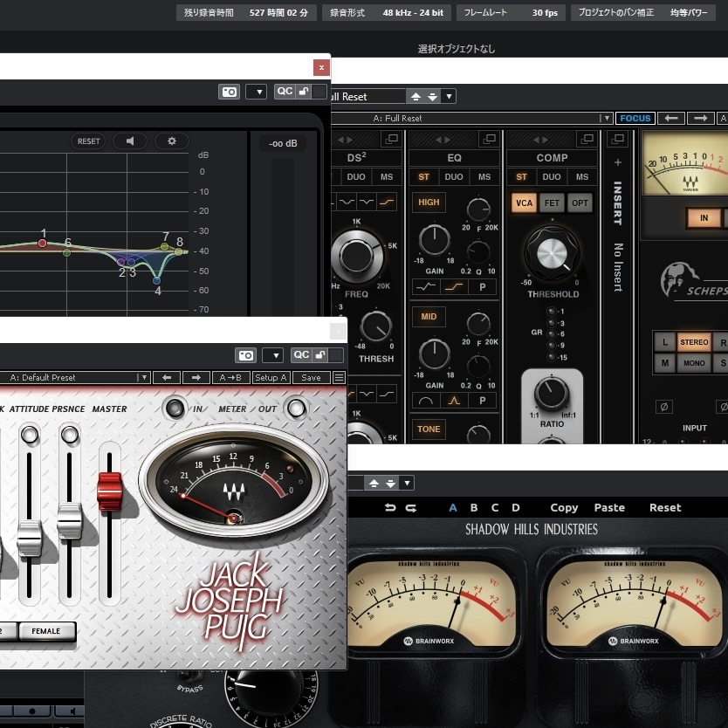The image size is (728, 728).
Task: Toggle the round button above the ATTITUDE fader
Action: point(30,435)
